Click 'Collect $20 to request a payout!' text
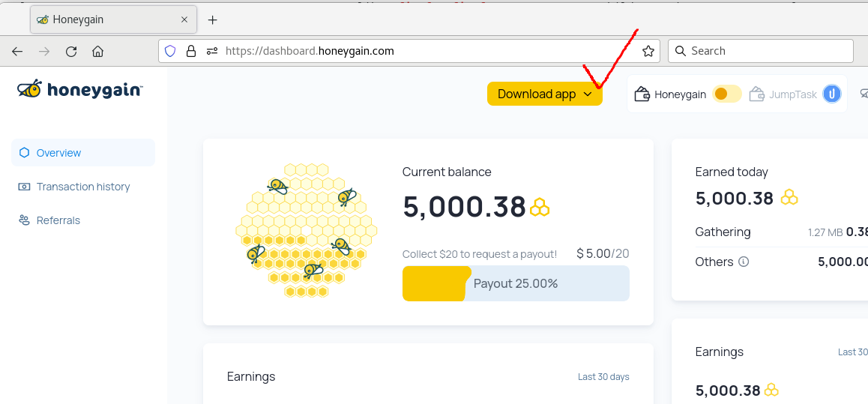 click(x=480, y=254)
